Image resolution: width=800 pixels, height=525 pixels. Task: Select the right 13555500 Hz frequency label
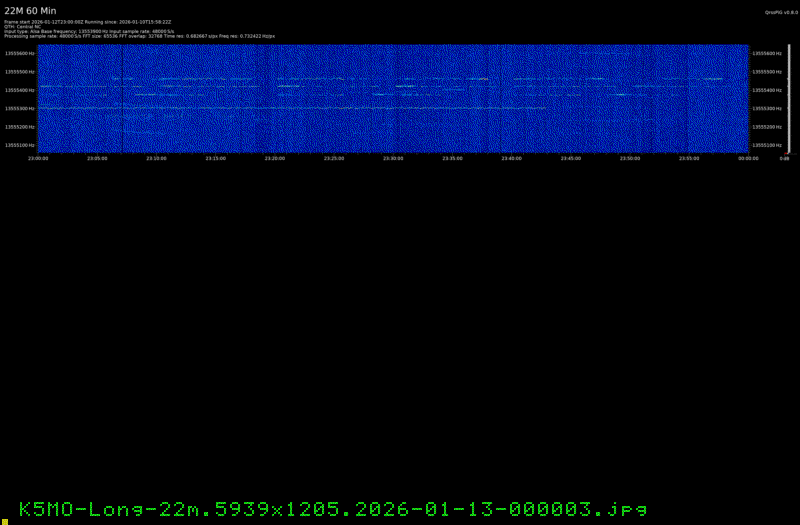tap(768, 72)
